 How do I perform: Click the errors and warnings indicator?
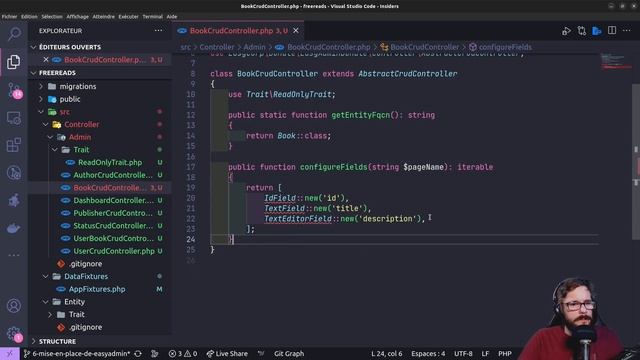tap(183, 353)
